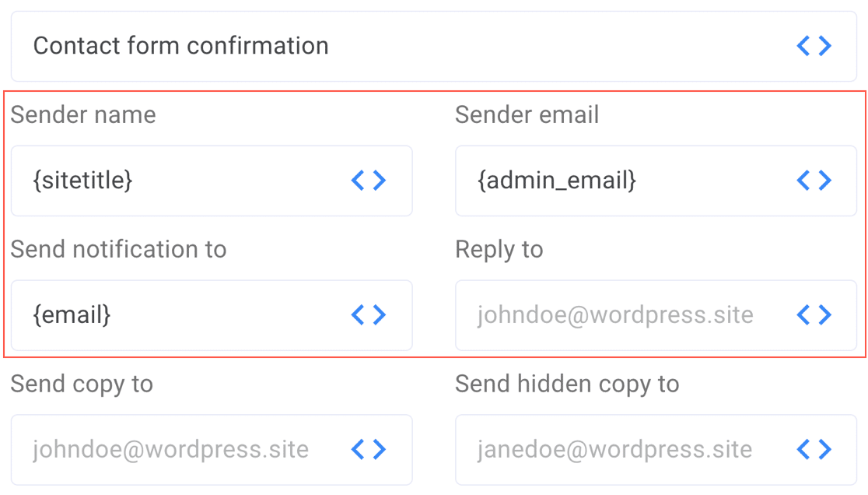
Task: Click the Sender email label
Action: (527, 114)
